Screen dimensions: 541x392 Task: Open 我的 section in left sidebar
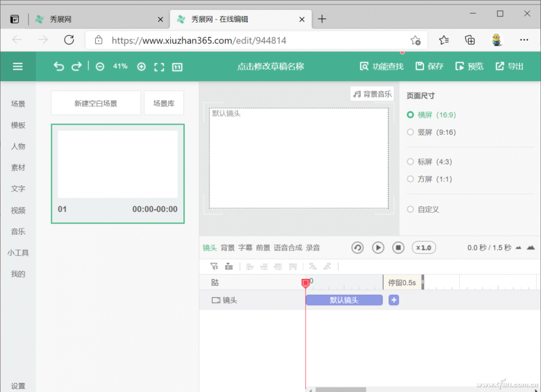pyautogui.click(x=18, y=274)
